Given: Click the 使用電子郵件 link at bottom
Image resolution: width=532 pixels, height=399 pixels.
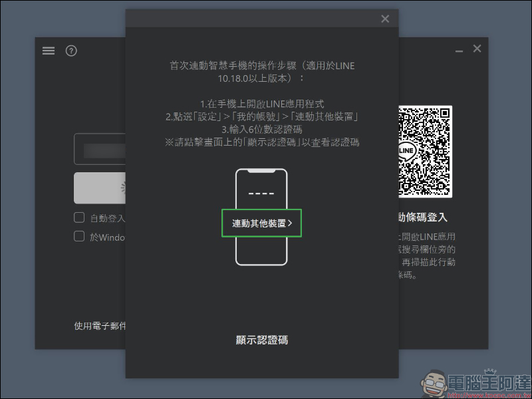Looking at the screenshot, I should coord(100,326).
